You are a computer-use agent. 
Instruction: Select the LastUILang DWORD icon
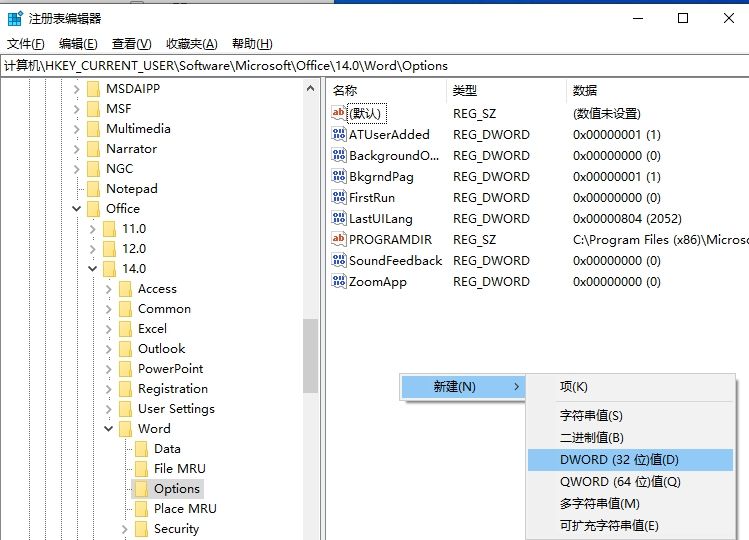[x=339, y=218]
